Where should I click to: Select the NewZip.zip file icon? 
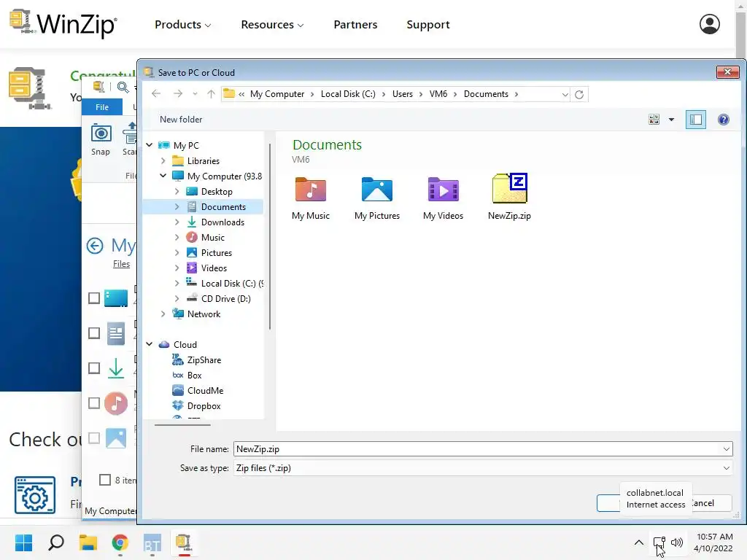point(509,189)
